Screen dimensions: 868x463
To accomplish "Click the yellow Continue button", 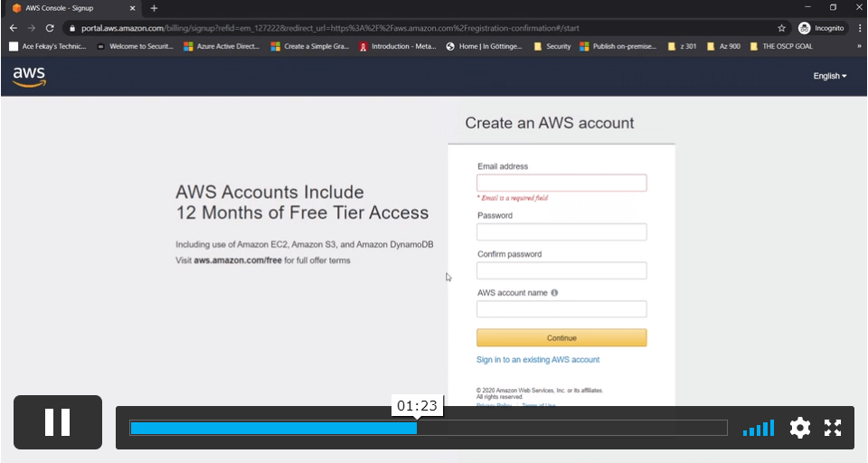I will click(561, 338).
